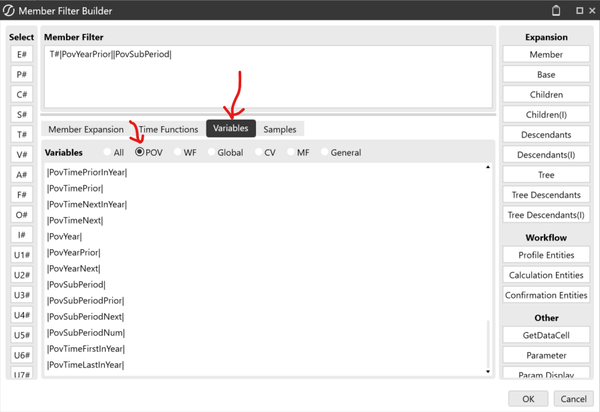
Task: Select the |PovYearPrior| variable in list
Action: click(73, 253)
